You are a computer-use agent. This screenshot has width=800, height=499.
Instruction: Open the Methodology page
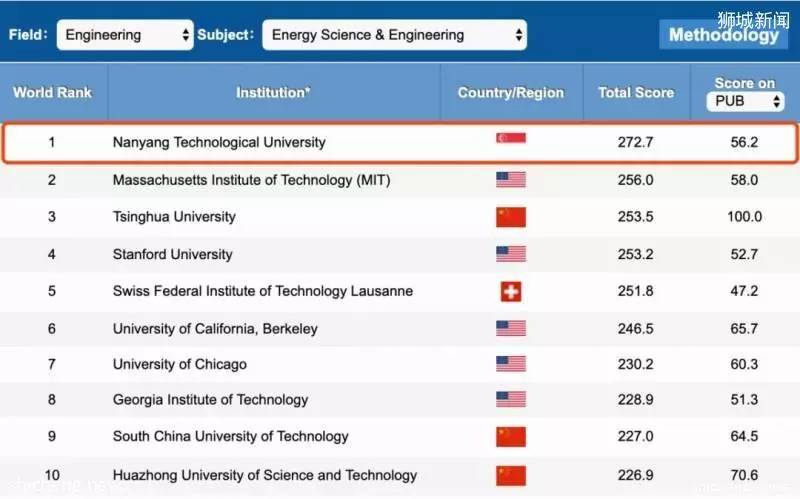pos(723,35)
